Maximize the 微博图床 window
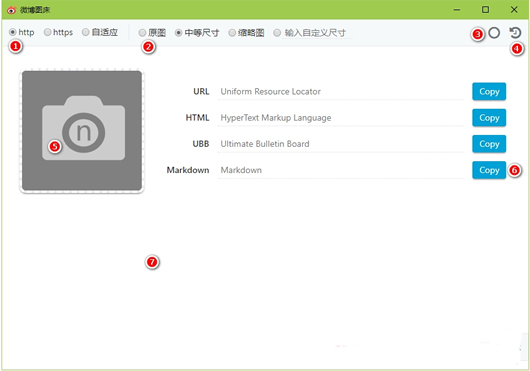The height and width of the screenshot is (371, 530). click(485, 10)
